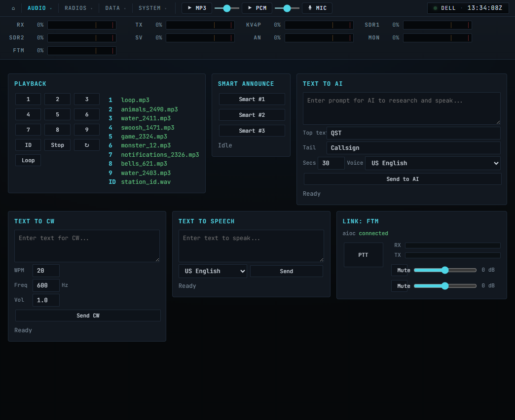The height and width of the screenshot is (420, 515).
Task: Play playback slot 1
Action: 28,99
